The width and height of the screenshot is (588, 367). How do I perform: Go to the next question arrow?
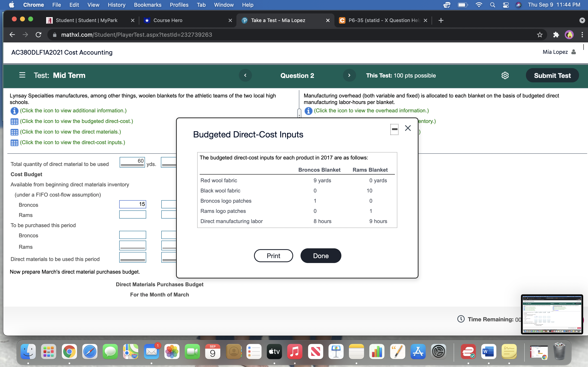[x=349, y=75]
